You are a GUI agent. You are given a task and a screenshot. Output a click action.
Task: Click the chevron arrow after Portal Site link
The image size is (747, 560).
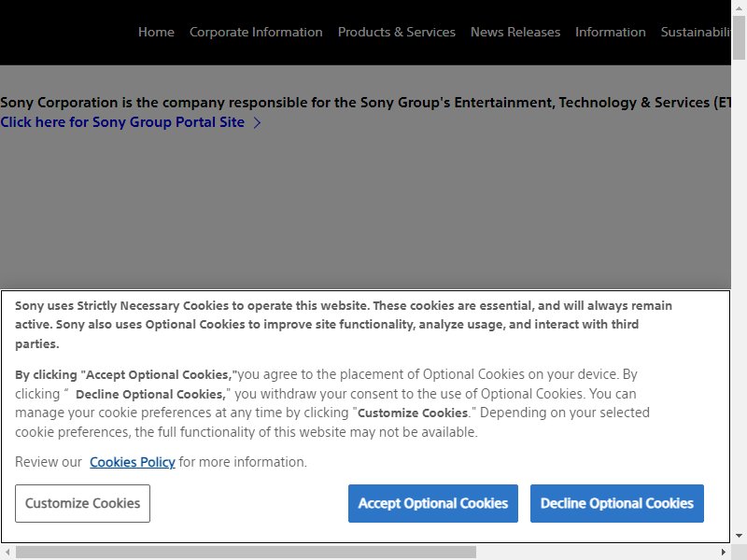click(258, 123)
